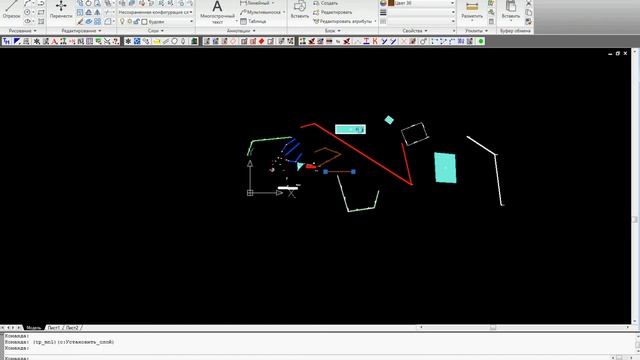
Task: Click the right blue grip on selected line
Action: point(353,172)
